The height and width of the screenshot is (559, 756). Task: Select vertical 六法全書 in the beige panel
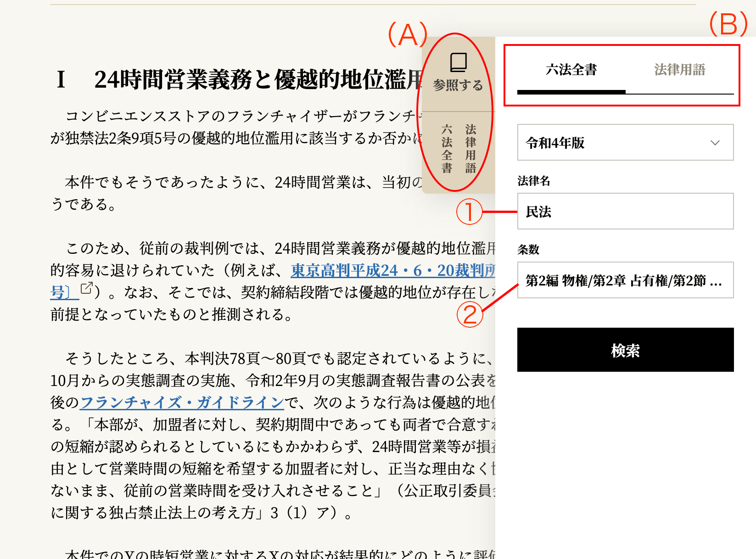pyautogui.click(x=447, y=149)
